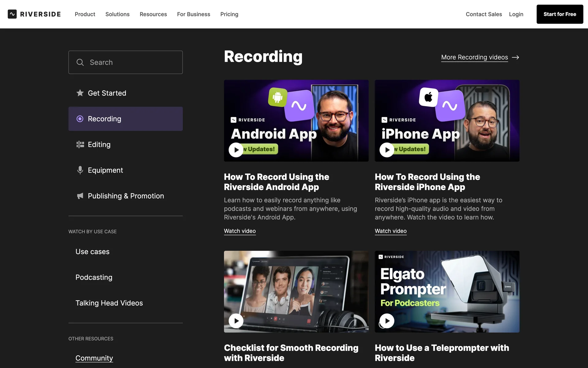This screenshot has width=588, height=368.
Task: Click the Publishing & Promotion megaphone icon
Action: pyautogui.click(x=80, y=196)
